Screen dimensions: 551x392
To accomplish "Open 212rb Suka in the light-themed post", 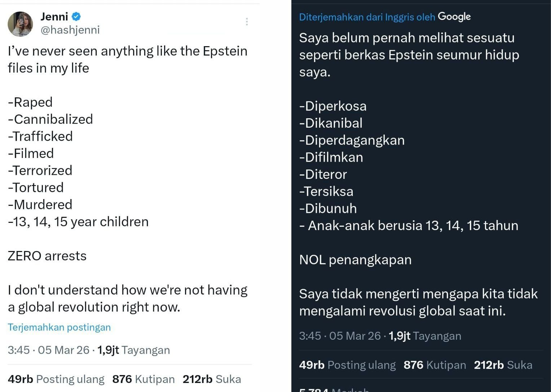I will point(212,379).
